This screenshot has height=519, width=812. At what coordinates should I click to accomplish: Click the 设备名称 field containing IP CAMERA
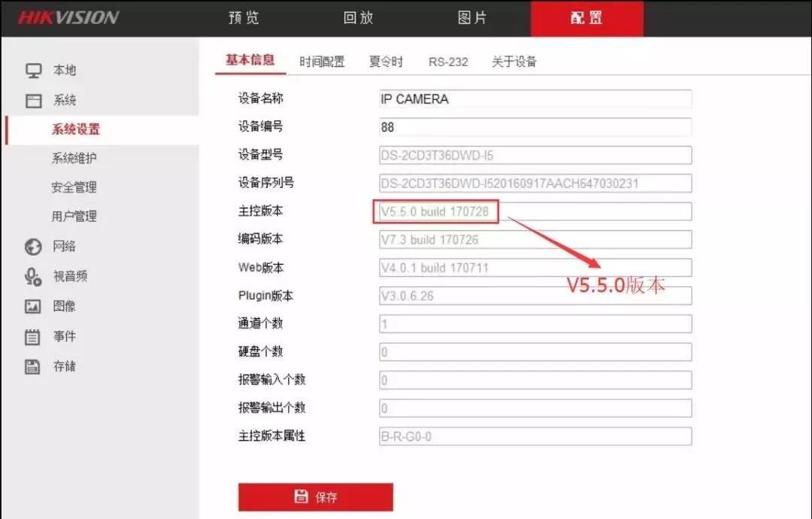pyautogui.click(x=535, y=99)
